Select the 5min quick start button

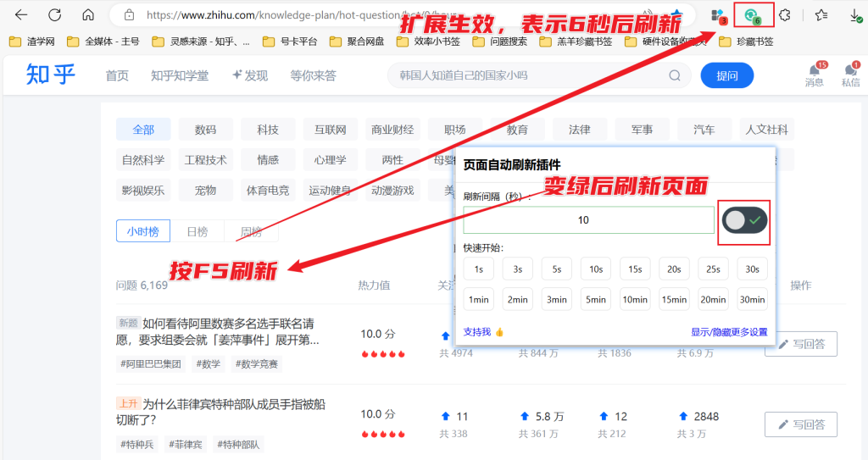click(596, 300)
